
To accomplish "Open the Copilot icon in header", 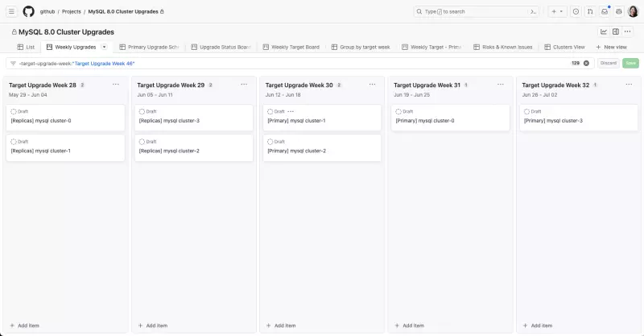I will (x=619, y=11).
